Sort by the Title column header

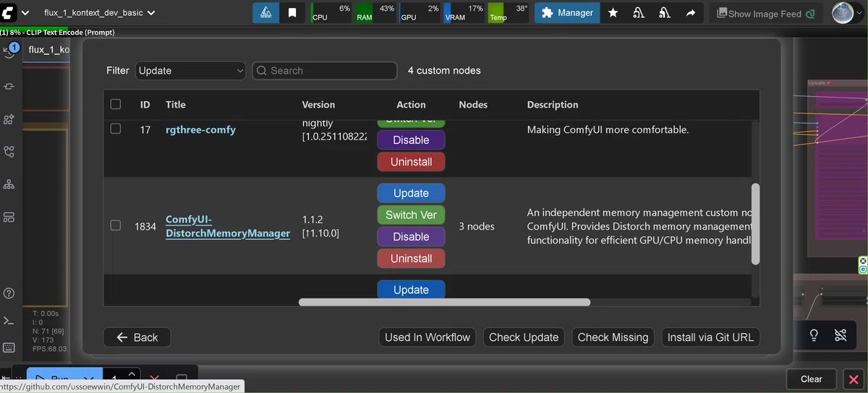(176, 105)
